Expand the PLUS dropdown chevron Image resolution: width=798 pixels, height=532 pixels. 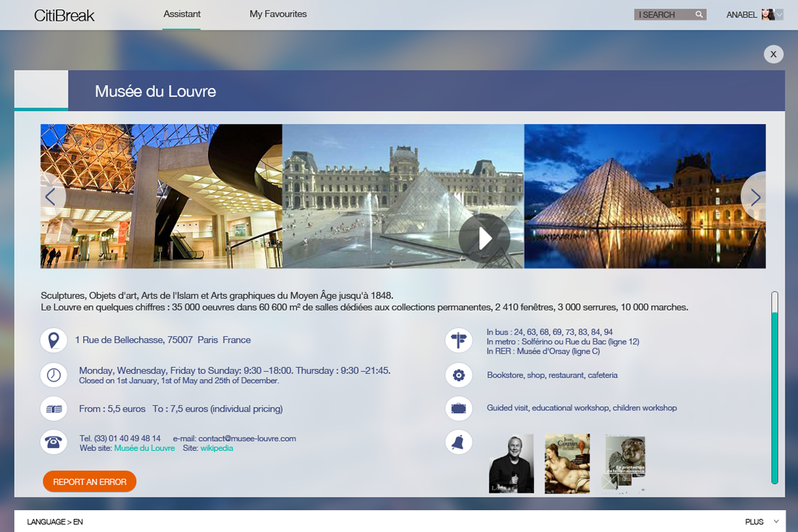[x=776, y=522]
